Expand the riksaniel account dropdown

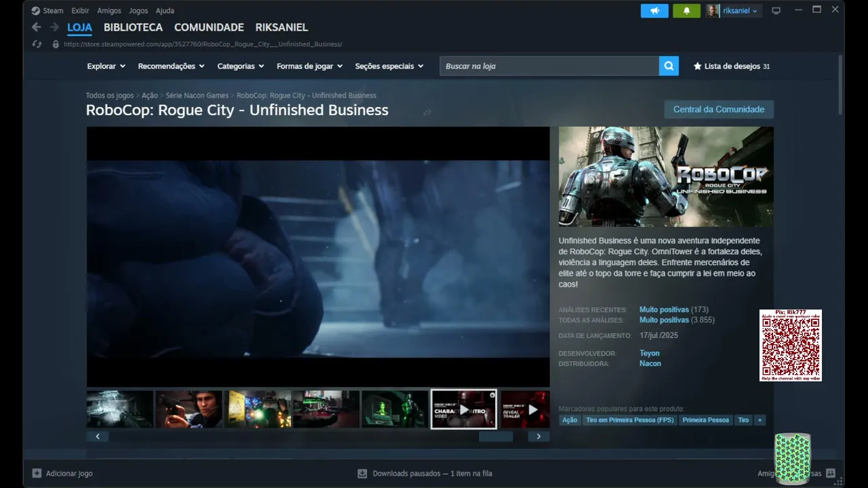(x=741, y=11)
